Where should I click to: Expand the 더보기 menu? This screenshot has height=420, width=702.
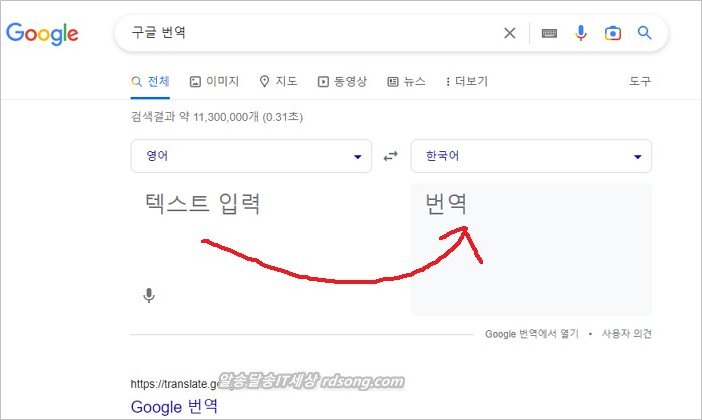[467, 81]
